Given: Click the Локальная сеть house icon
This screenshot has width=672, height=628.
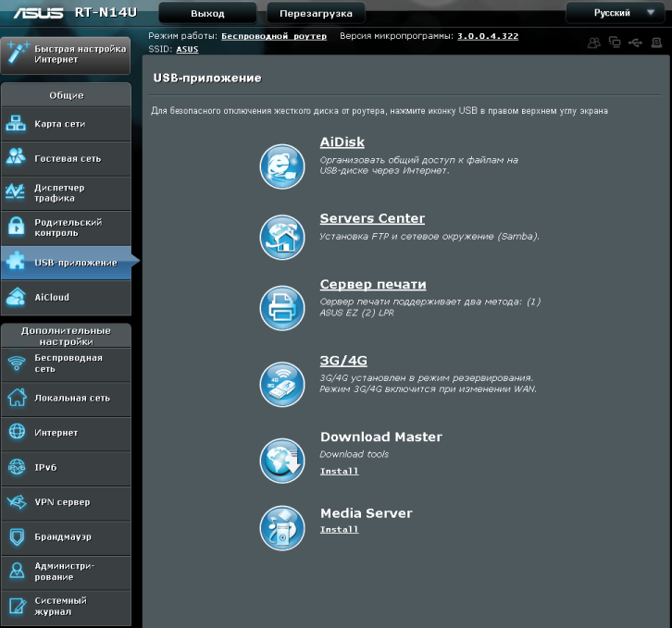Looking at the screenshot, I should point(18,397).
